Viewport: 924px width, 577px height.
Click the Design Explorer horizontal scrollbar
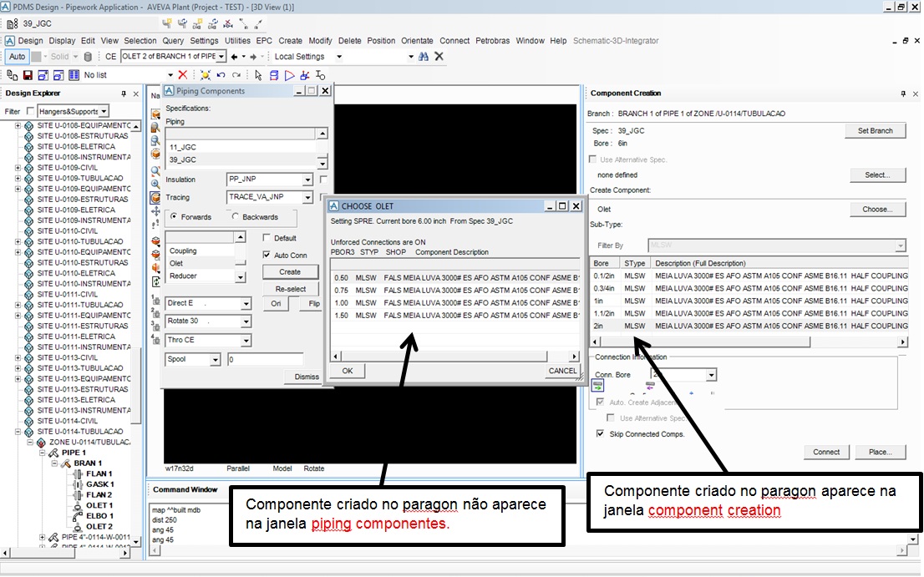pos(65,553)
